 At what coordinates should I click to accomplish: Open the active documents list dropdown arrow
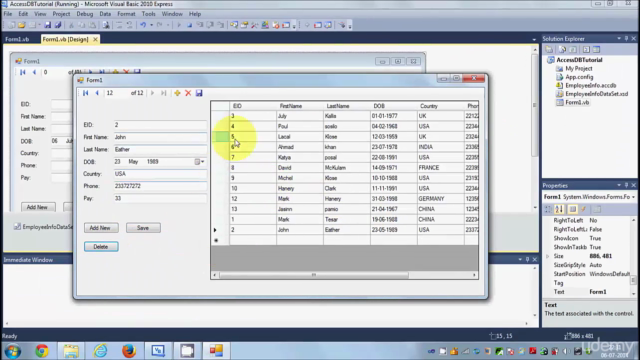pos(534,40)
